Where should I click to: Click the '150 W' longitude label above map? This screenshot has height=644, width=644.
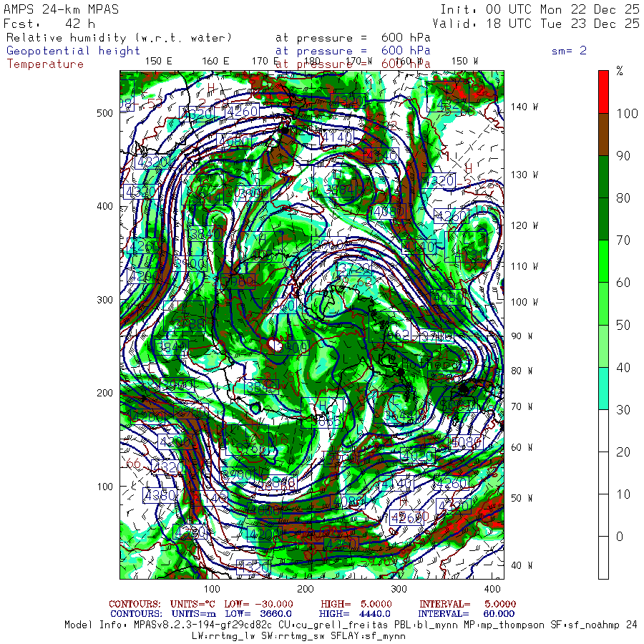(x=464, y=62)
